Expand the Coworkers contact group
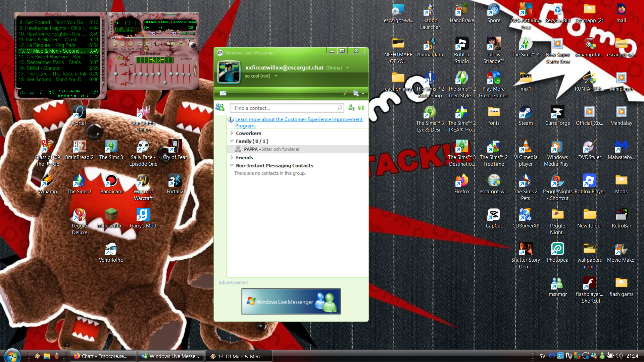 click(x=232, y=133)
